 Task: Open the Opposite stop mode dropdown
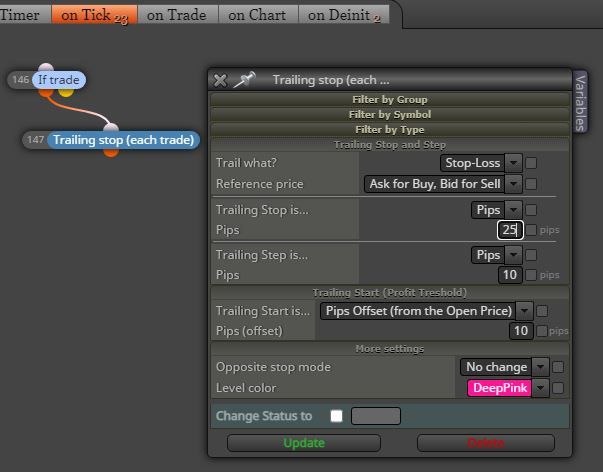pos(505,367)
